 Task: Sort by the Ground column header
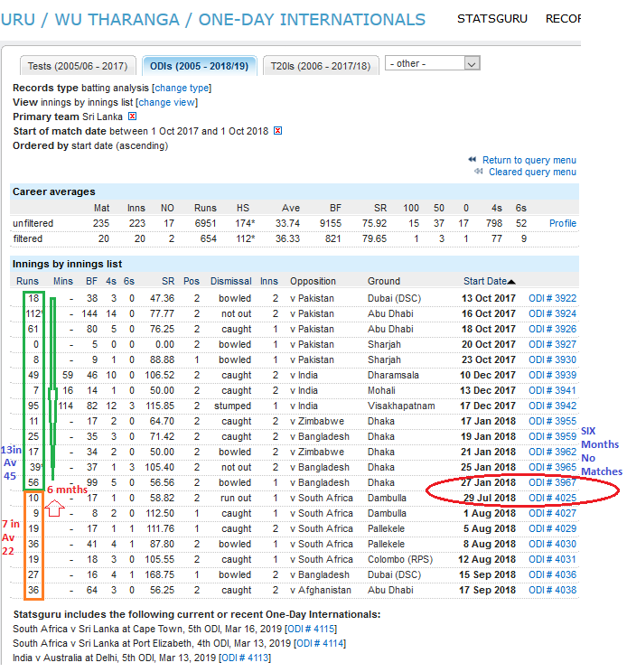point(384,282)
